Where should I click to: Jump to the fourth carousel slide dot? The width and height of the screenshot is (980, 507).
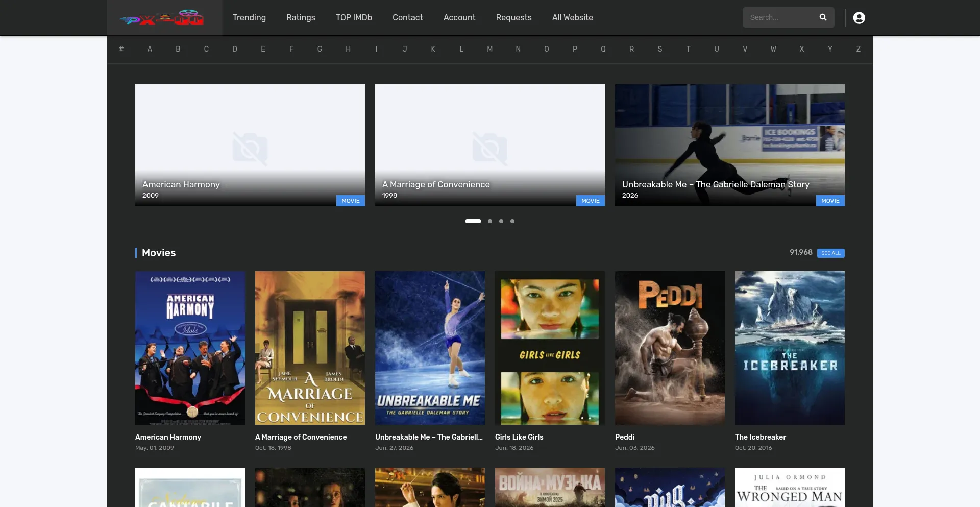pyautogui.click(x=512, y=221)
